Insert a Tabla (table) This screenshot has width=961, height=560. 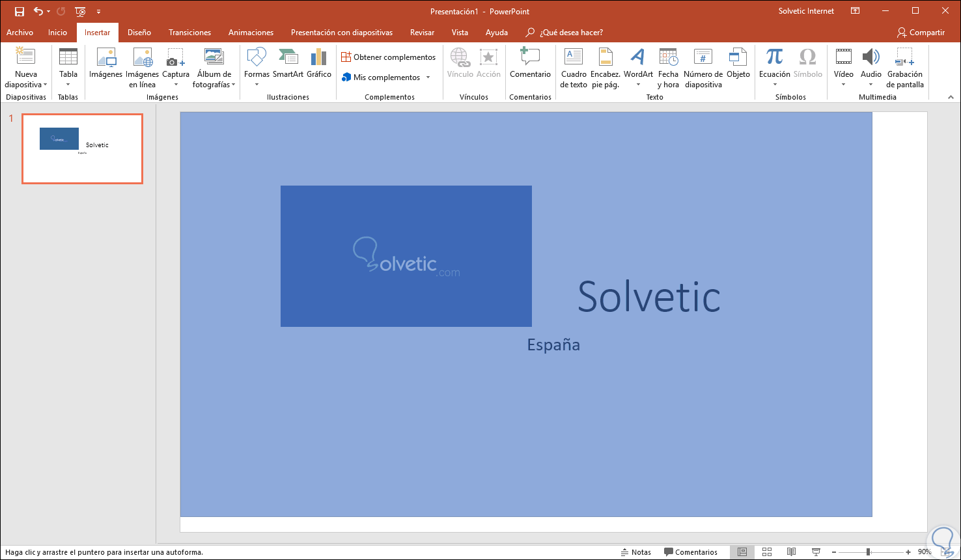[68, 68]
